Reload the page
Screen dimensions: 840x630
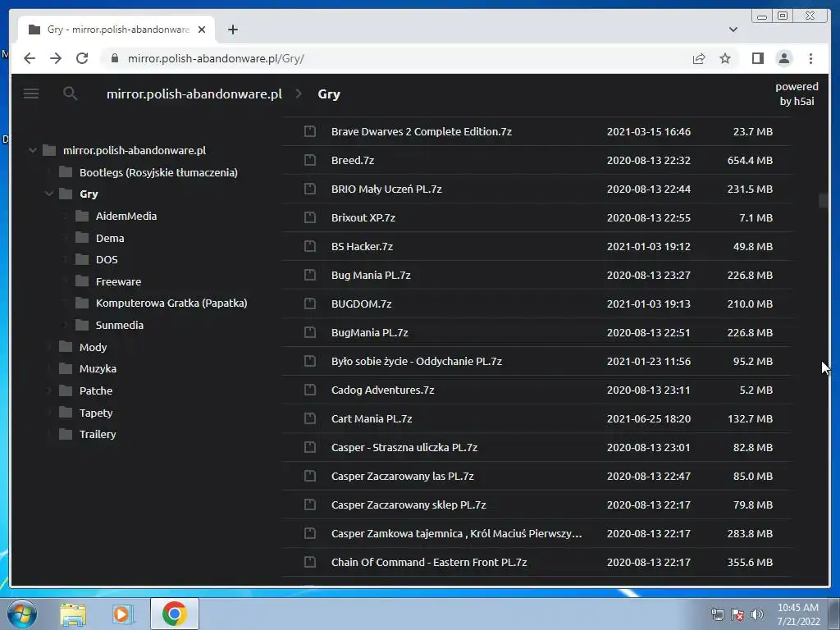[82, 58]
